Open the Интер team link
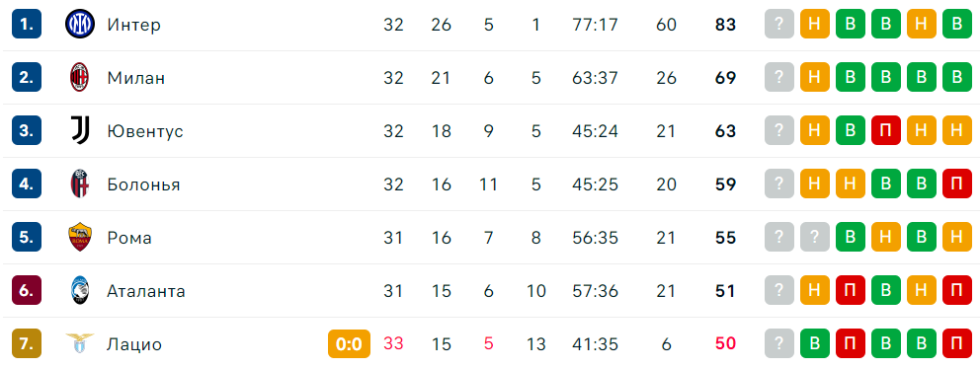 tap(133, 25)
